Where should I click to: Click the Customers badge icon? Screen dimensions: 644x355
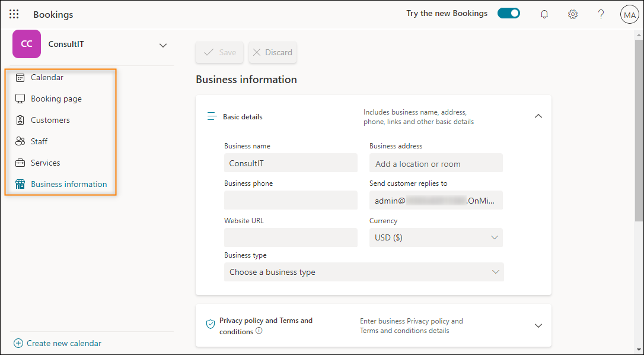[20, 120]
